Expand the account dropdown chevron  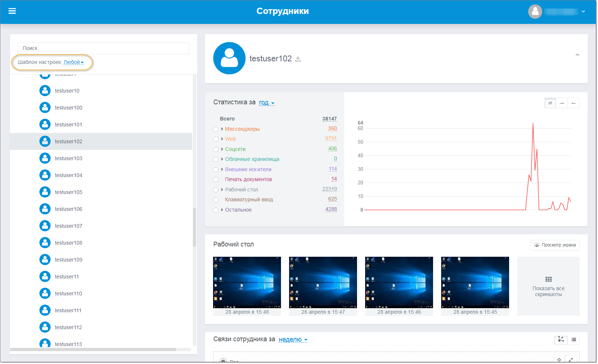tap(583, 12)
